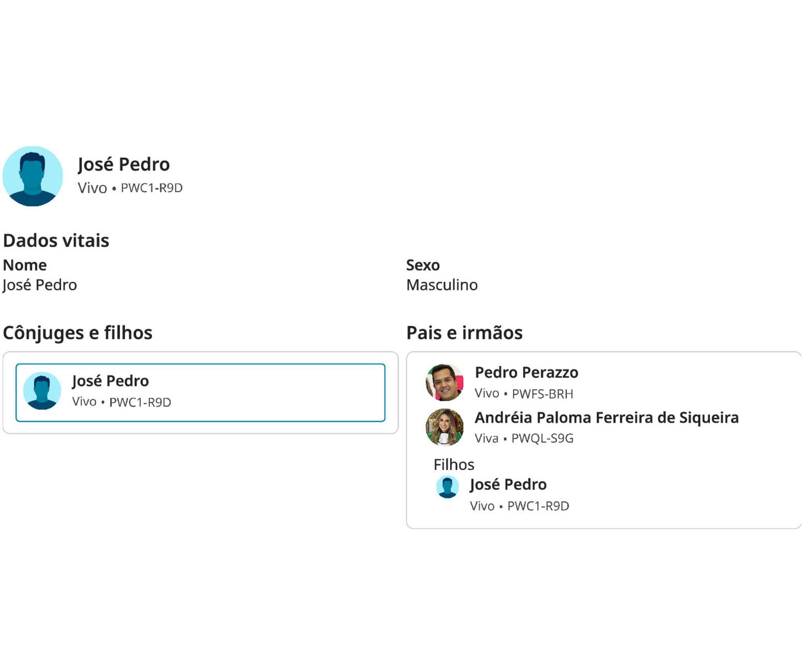Click the page title José Pedro heading

[123, 164]
